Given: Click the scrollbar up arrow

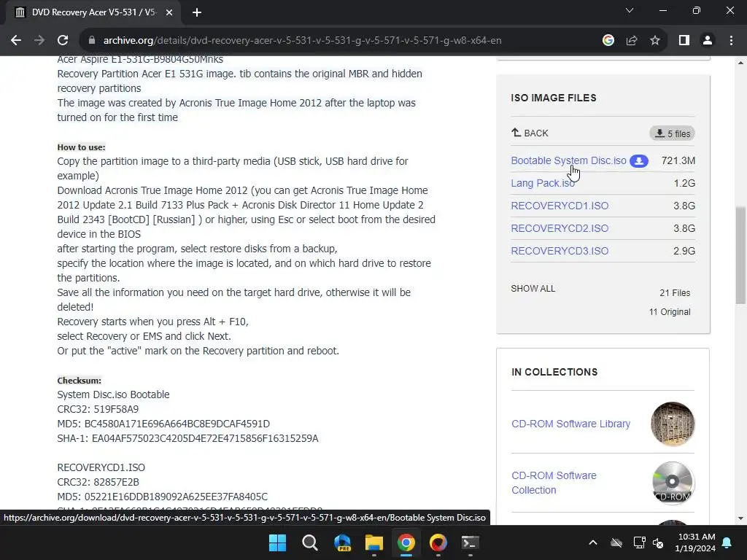Looking at the screenshot, I should [x=740, y=63].
